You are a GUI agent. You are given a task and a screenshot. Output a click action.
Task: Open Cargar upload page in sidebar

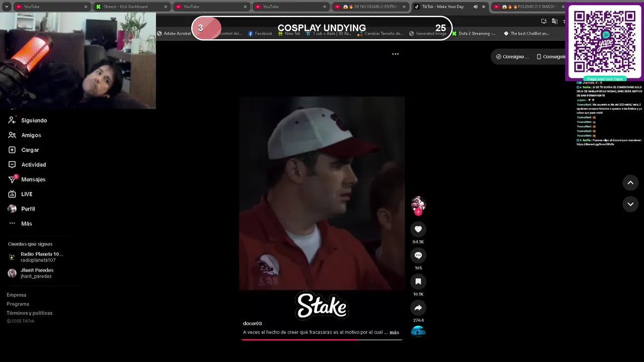pyautogui.click(x=24, y=150)
